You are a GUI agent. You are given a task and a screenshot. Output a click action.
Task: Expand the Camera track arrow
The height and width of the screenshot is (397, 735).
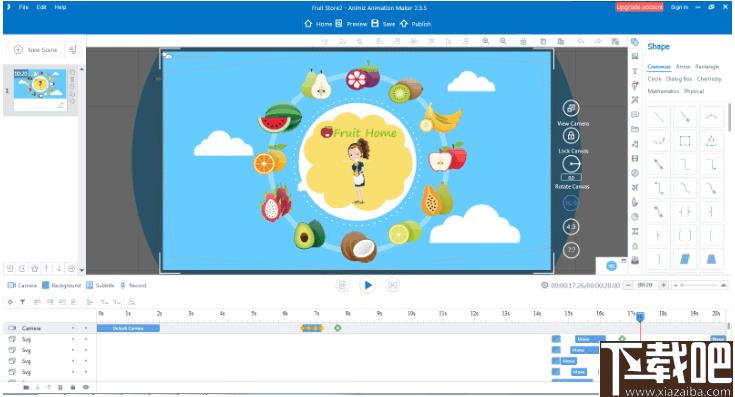coord(73,328)
